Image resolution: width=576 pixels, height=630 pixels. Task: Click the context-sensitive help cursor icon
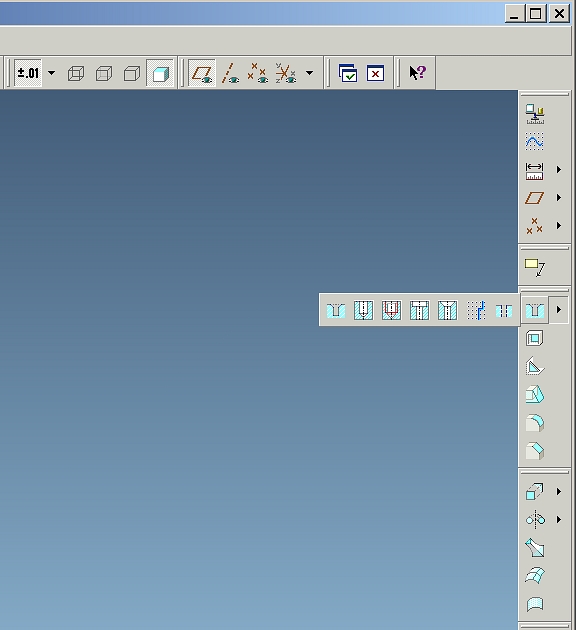point(417,73)
